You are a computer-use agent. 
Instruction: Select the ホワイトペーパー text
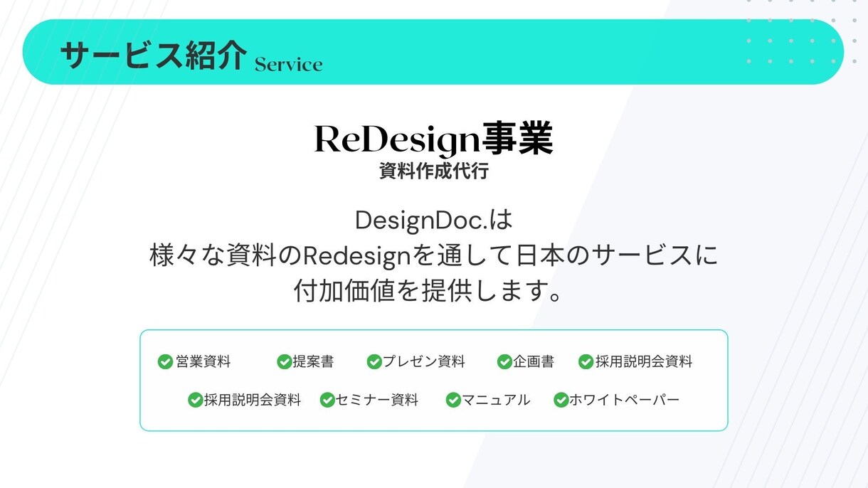click(x=625, y=401)
